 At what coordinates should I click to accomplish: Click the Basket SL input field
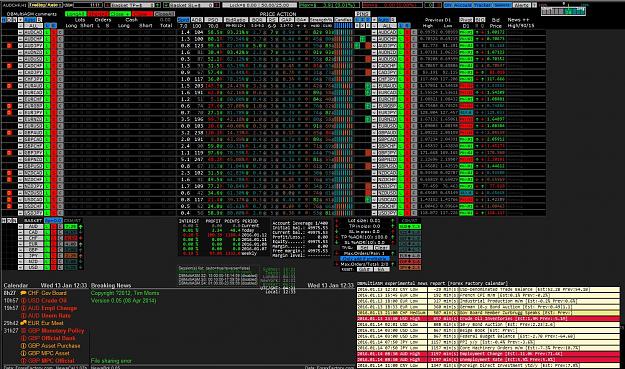click(192, 5)
